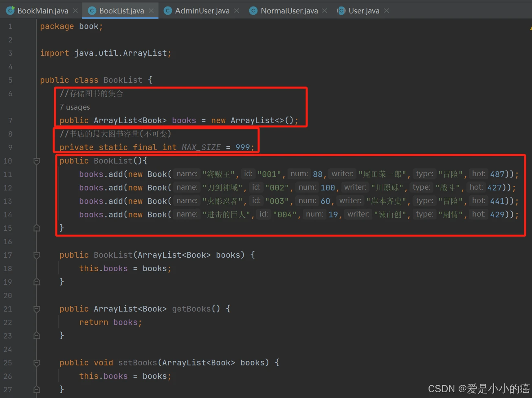The width and height of the screenshot is (532, 398).
Task: Click the string "进击的巨人" on line 14
Action: click(x=226, y=215)
